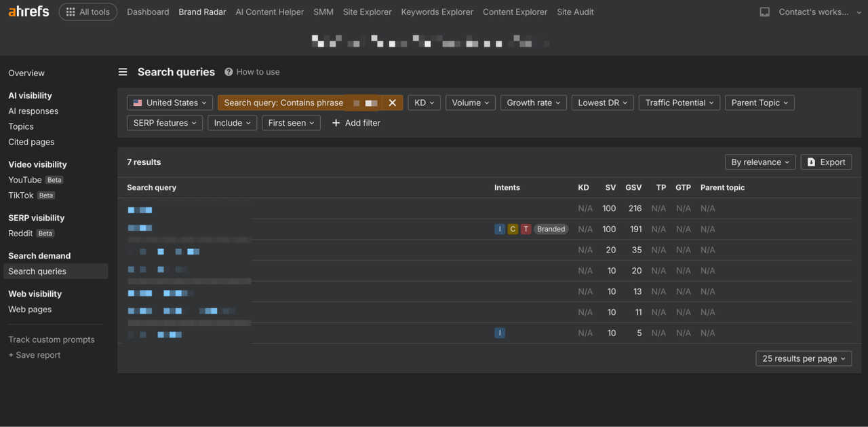Image resolution: width=868 pixels, height=427 pixels.
Task: Click the Informational intent badge in last row
Action: (500, 333)
